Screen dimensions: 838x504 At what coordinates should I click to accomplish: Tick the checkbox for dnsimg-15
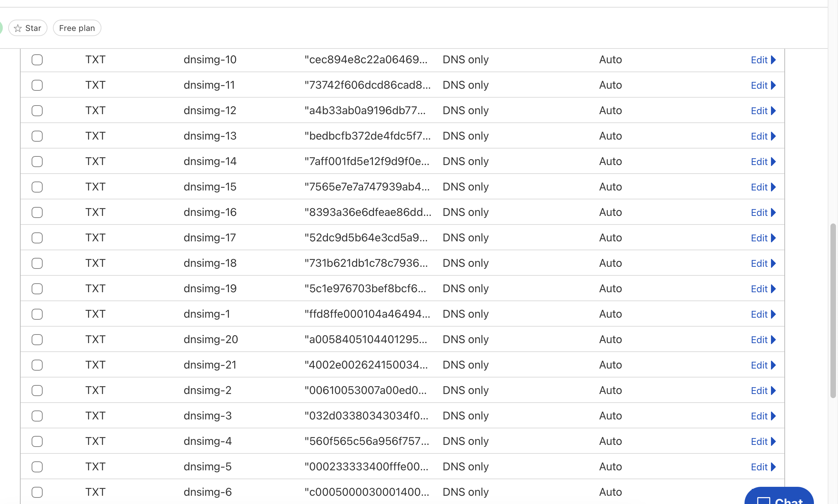pyautogui.click(x=37, y=187)
